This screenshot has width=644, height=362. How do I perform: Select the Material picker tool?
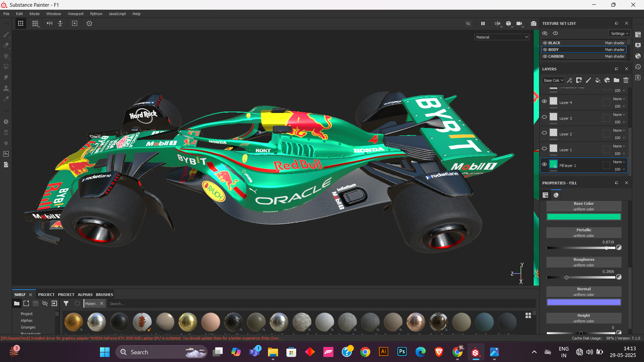tap(6, 99)
